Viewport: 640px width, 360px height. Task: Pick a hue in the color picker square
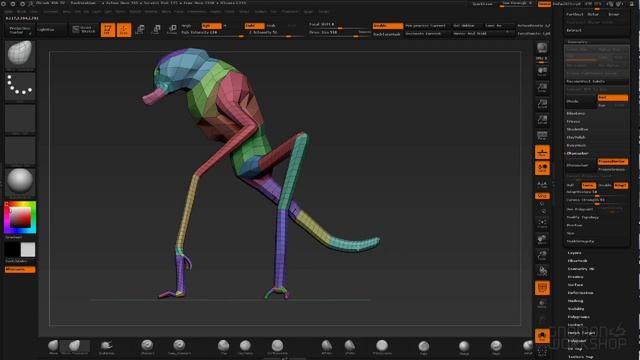pyautogui.click(x=20, y=217)
